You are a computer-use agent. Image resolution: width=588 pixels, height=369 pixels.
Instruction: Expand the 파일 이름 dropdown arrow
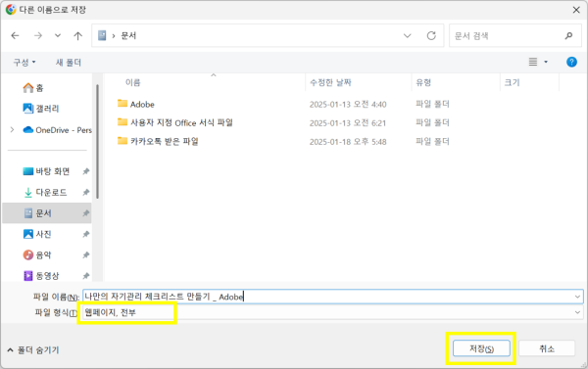577,297
